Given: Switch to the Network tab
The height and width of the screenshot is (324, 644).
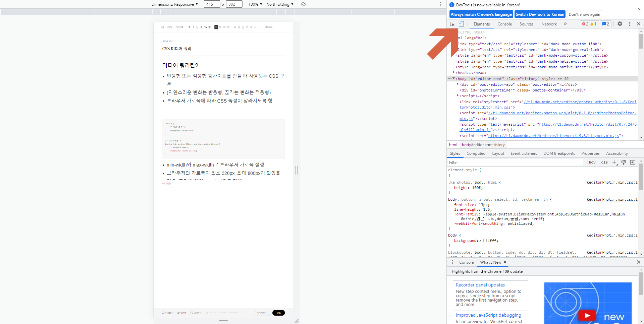Looking at the screenshot, I should click(x=549, y=24).
